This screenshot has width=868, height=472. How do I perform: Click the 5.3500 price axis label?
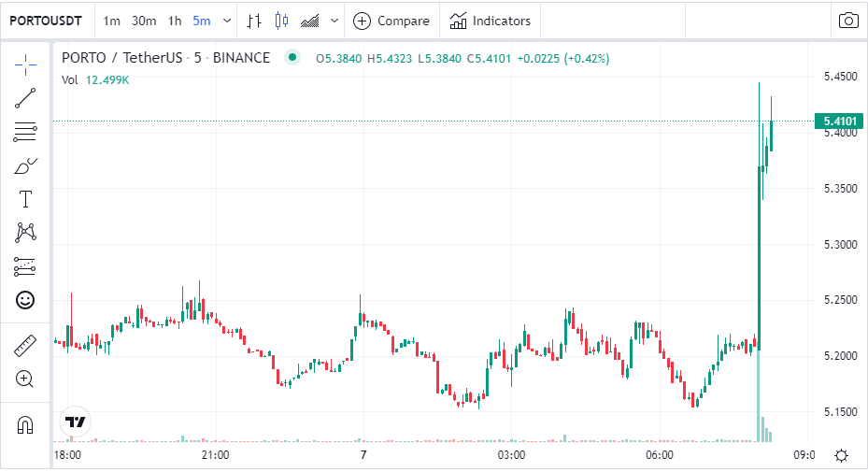(840, 189)
